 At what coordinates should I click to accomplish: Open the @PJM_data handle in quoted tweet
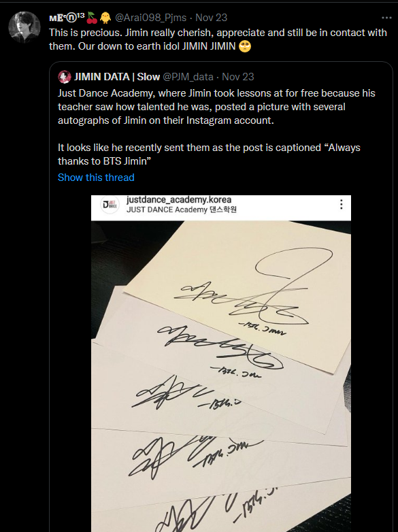tap(188, 77)
